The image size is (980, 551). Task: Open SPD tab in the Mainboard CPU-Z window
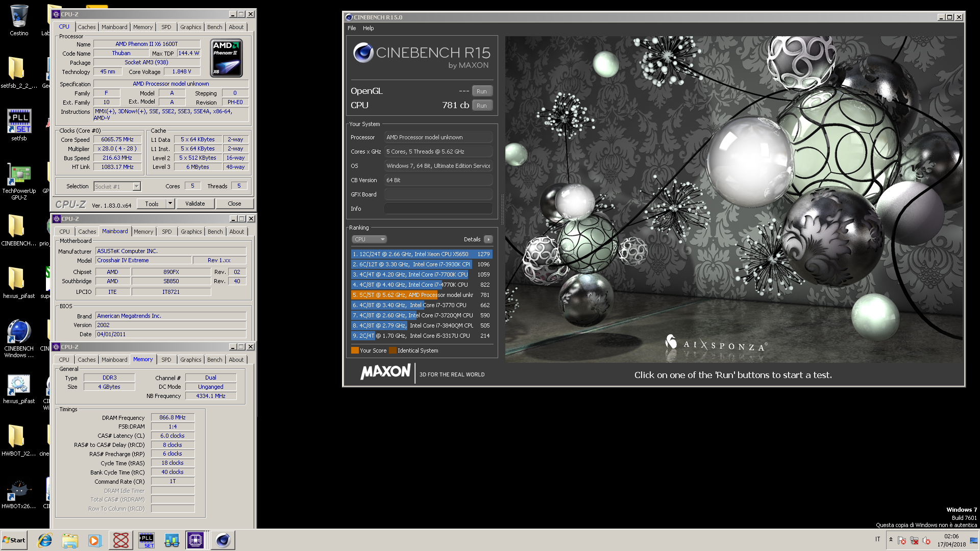pyautogui.click(x=166, y=232)
